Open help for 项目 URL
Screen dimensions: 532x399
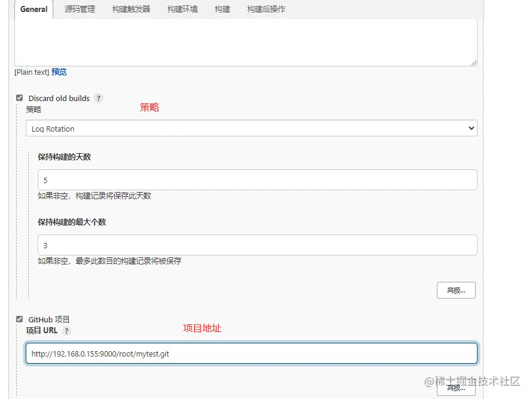pyautogui.click(x=66, y=331)
